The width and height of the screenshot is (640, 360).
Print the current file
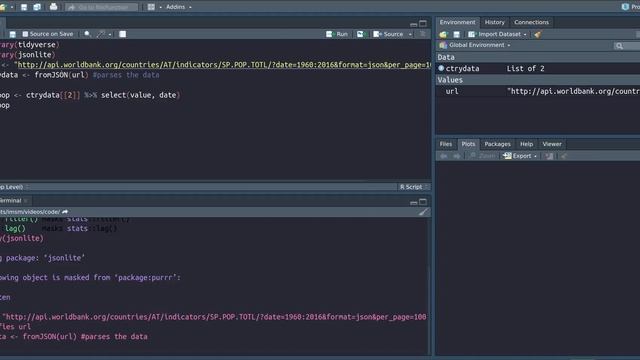click(x=53, y=7)
